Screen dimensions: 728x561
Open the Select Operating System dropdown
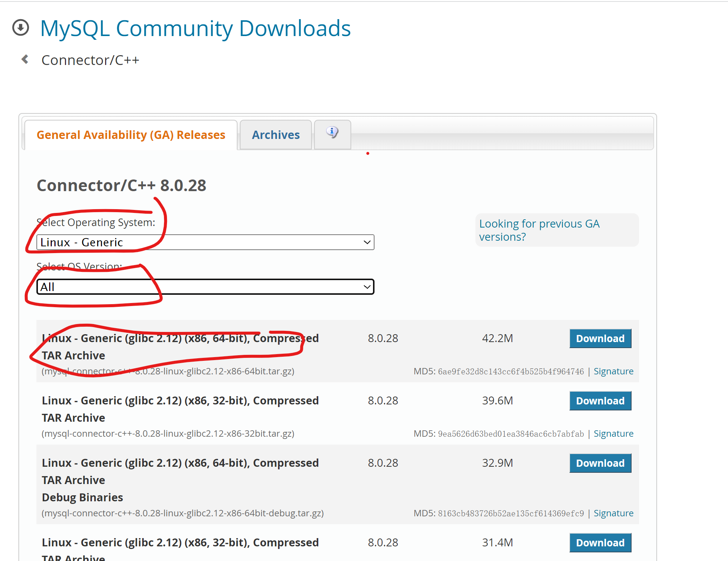pos(205,242)
